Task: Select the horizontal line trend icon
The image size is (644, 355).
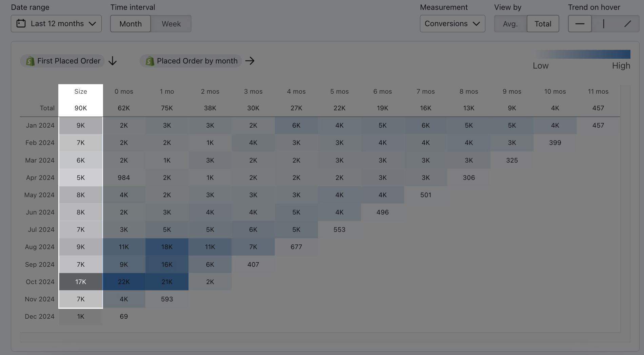Action: tap(580, 24)
